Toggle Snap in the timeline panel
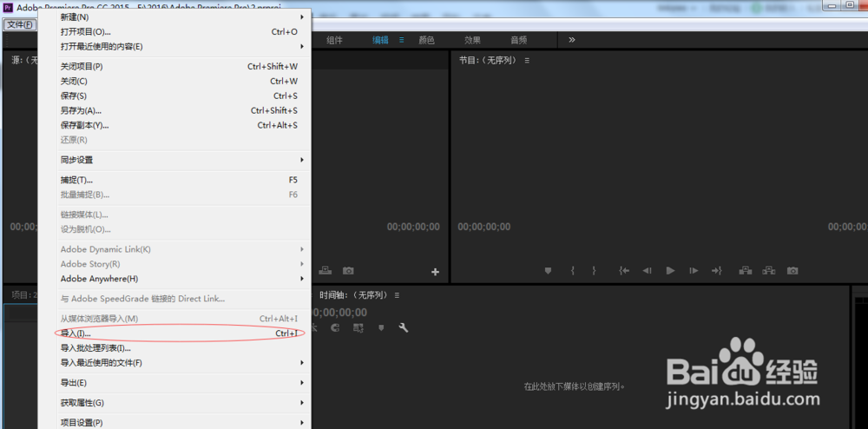Screen dimensions: 868x429 [x=335, y=327]
